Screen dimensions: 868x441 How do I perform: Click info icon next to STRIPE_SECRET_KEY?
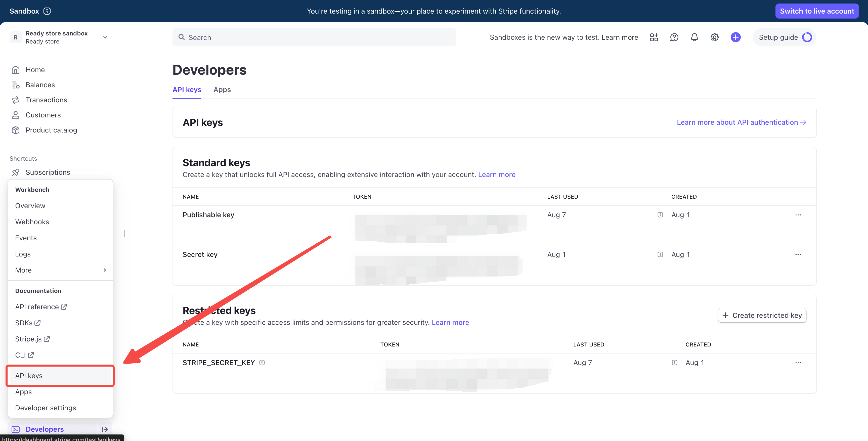pyautogui.click(x=262, y=363)
